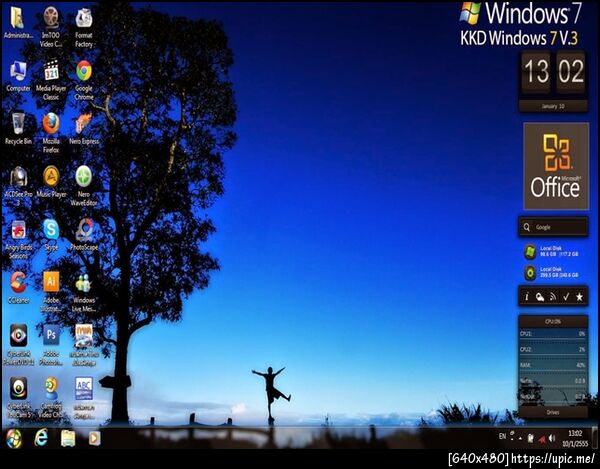Open the media player taskbar icon
This screenshot has height=469, width=600.
(94, 438)
